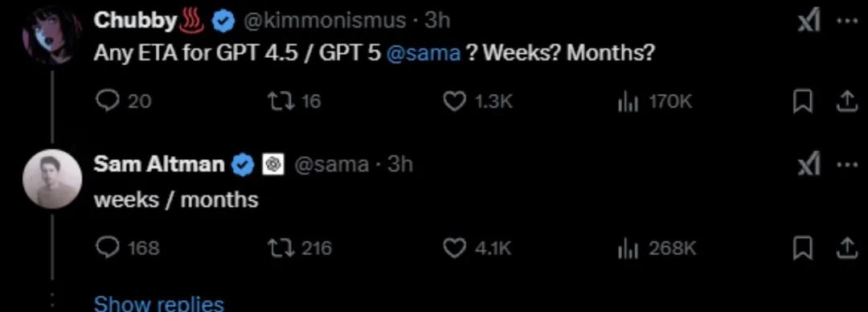The height and width of the screenshot is (312, 868).
Task: Share Sam Altman's reply
Action: tap(845, 248)
